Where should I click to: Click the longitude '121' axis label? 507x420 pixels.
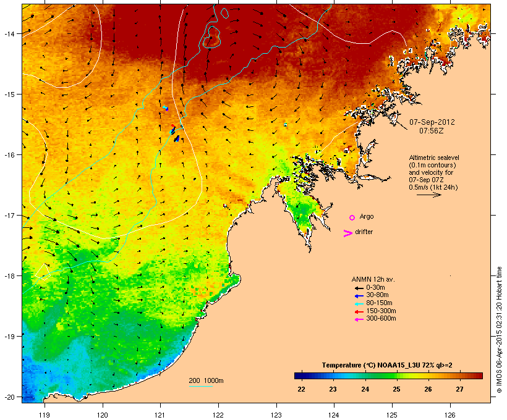coord(160,415)
